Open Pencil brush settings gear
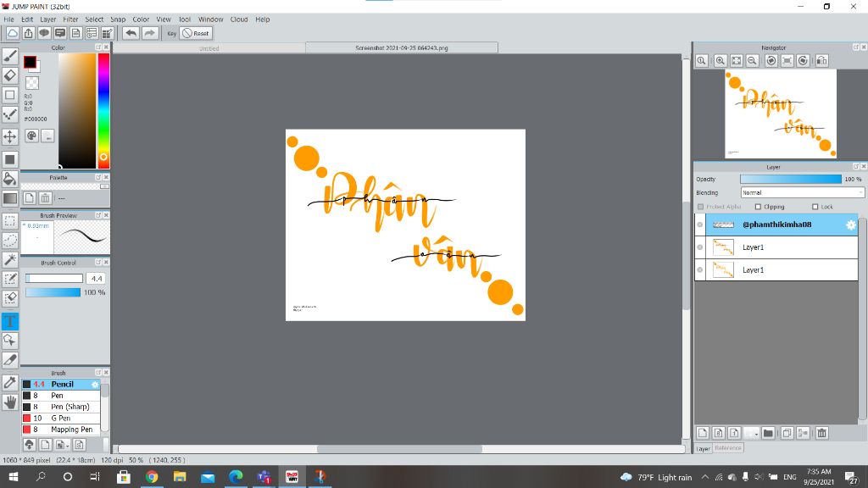 [95, 384]
